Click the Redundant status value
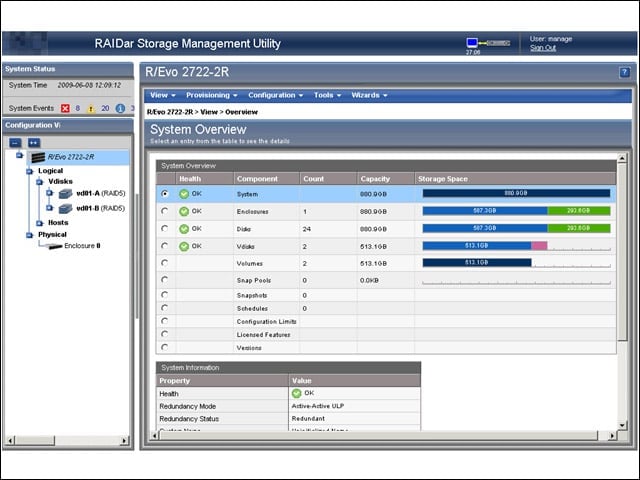The width and height of the screenshot is (640, 480). coord(308,418)
